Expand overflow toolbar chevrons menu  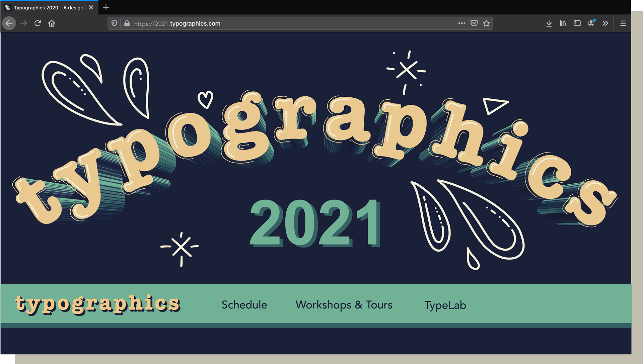(x=605, y=23)
